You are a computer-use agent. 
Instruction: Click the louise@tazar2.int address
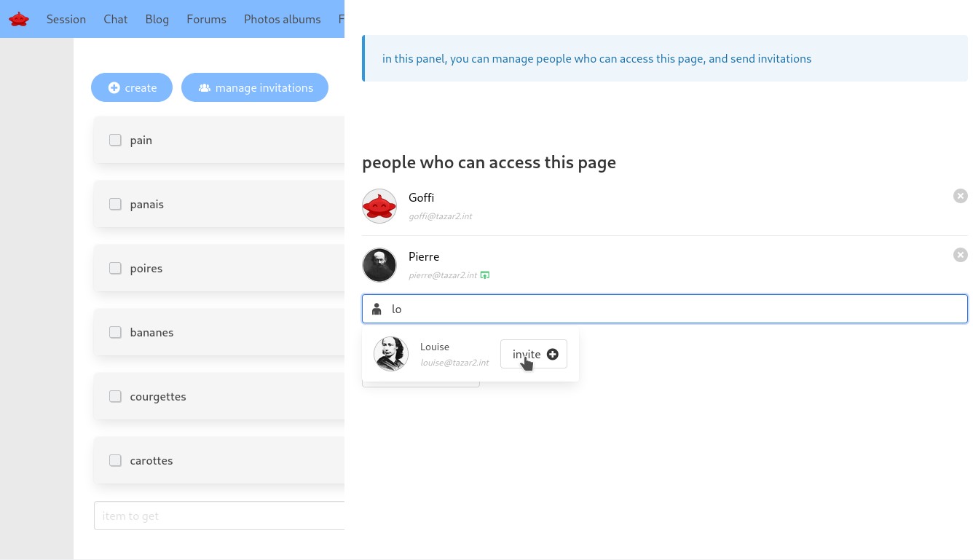pos(454,363)
